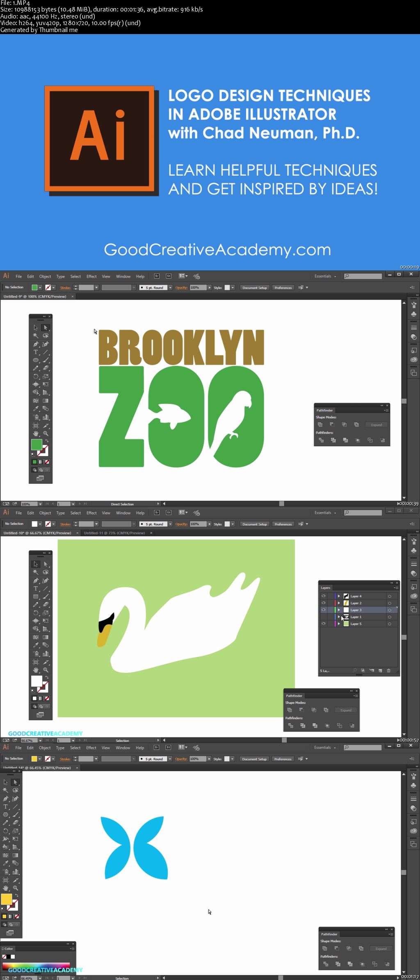This screenshot has width=420, height=980.
Task: Set None fill mode in Brooklyn Zoo toolbox
Action: [x=47, y=462]
